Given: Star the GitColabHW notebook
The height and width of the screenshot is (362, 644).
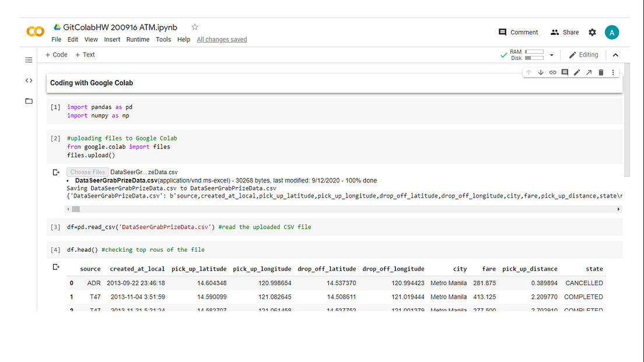Looking at the screenshot, I should 194,26.
